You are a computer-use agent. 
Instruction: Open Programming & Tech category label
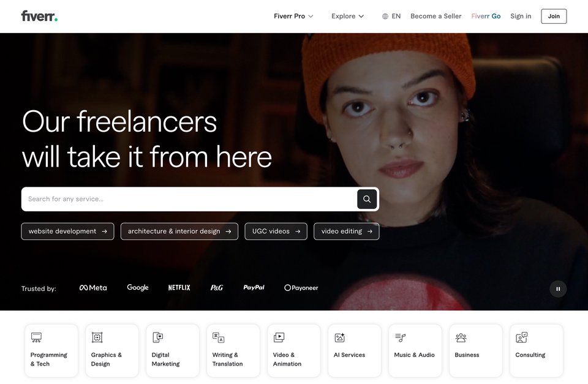coord(49,360)
